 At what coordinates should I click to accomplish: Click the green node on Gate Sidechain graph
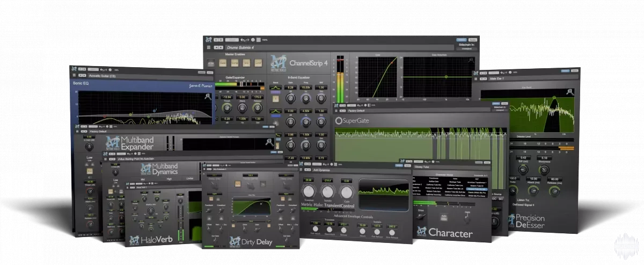[x=446, y=77]
